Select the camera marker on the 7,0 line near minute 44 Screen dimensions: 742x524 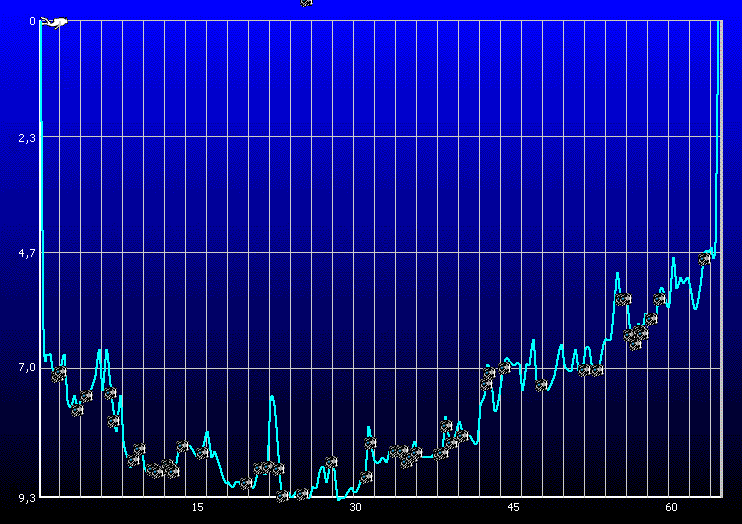pos(504,368)
